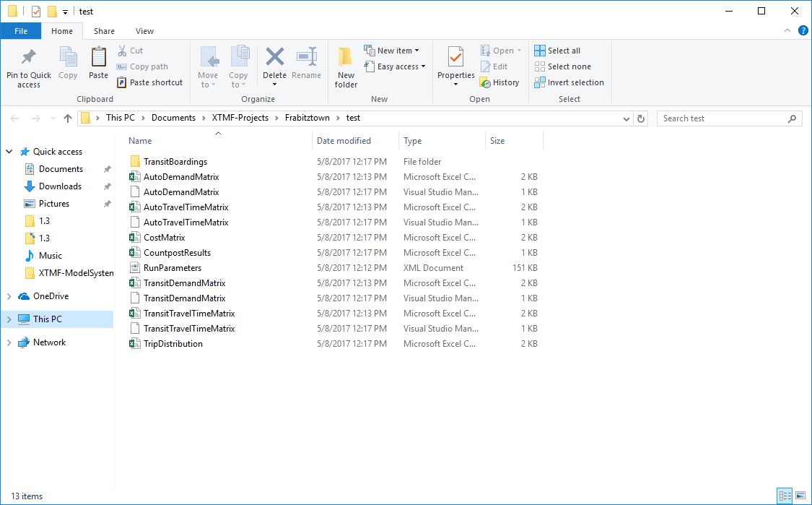Expand the OneDrive tree node
The height and width of the screenshot is (505, 812).
pyautogui.click(x=9, y=296)
